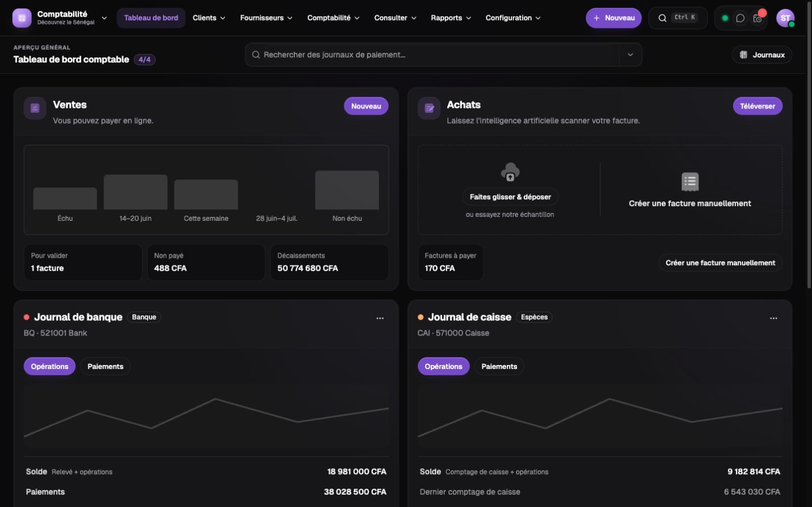This screenshot has width=812, height=507.
Task: Expand the Comptabilité app switcher chevron
Action: [x=104, y=18]
